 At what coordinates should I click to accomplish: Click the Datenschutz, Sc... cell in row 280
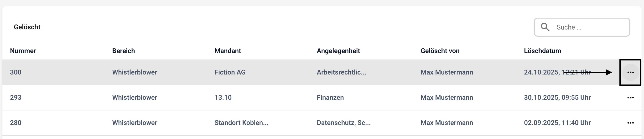[x=343, y=123]
